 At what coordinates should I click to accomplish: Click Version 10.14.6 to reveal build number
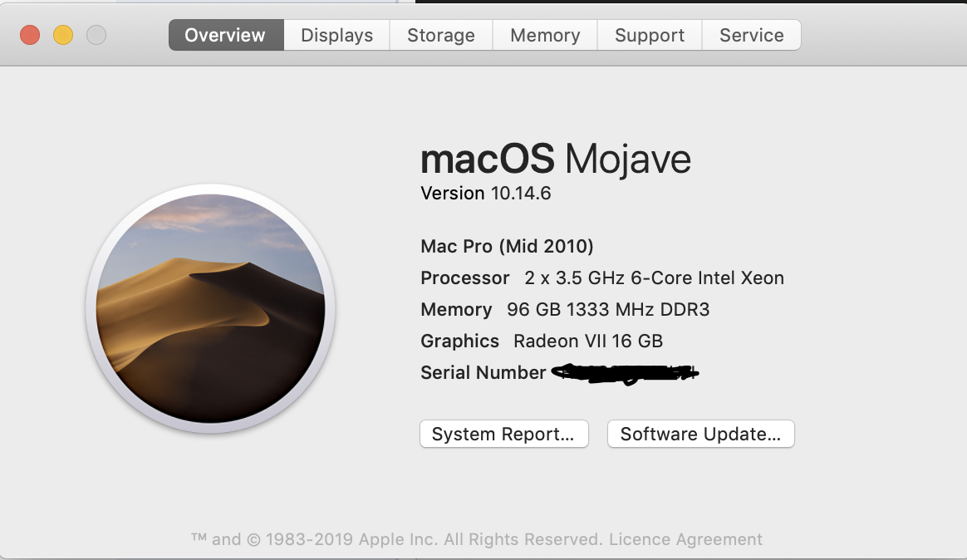pos(486,194)
